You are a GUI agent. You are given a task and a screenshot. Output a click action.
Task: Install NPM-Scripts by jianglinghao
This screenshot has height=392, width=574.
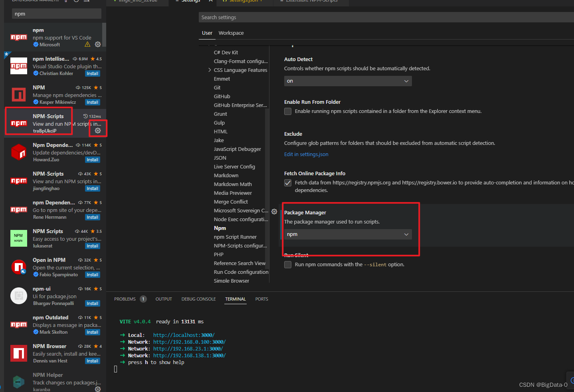click(93, 188)
